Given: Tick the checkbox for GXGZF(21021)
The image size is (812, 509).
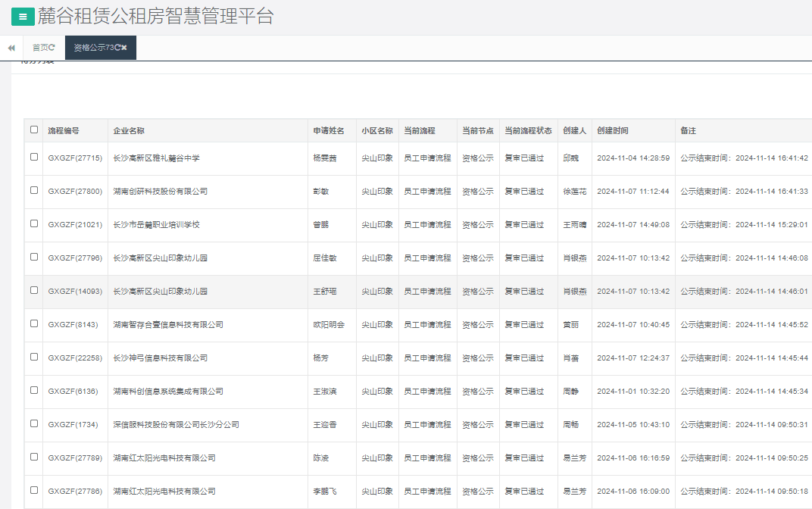Looking at the screenshot, I should pyautogui.click(x=34, y=223).
